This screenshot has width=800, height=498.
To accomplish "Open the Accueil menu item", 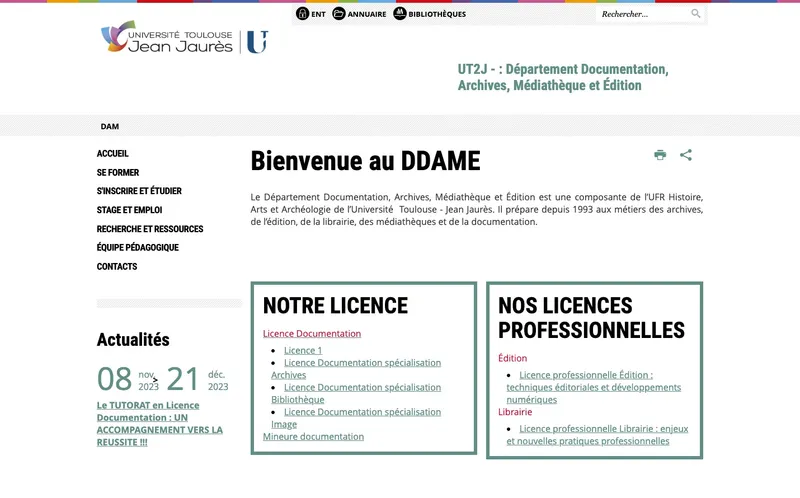I will click(x=113, y=154).
